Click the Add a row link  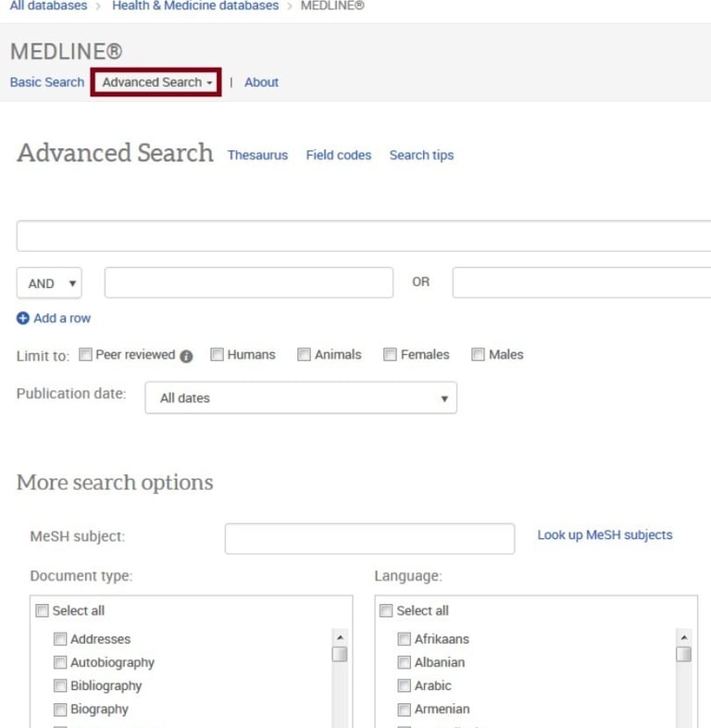62,318
